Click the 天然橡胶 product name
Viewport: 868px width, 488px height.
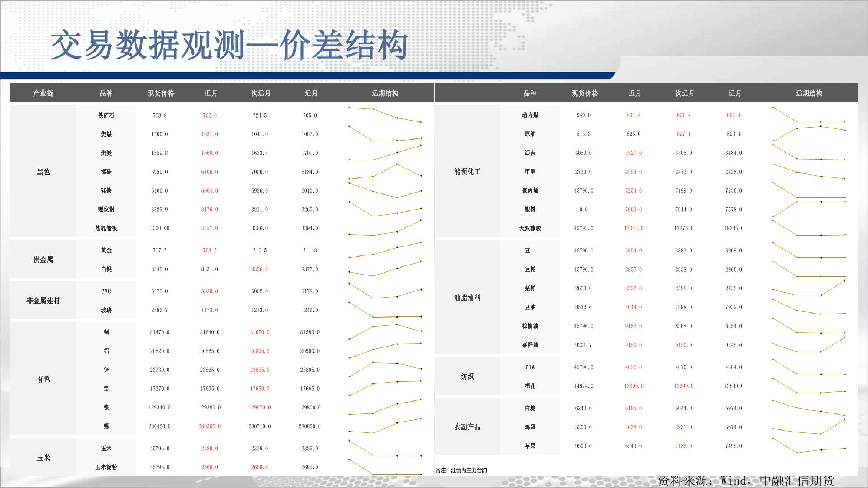tap(530, 228)
